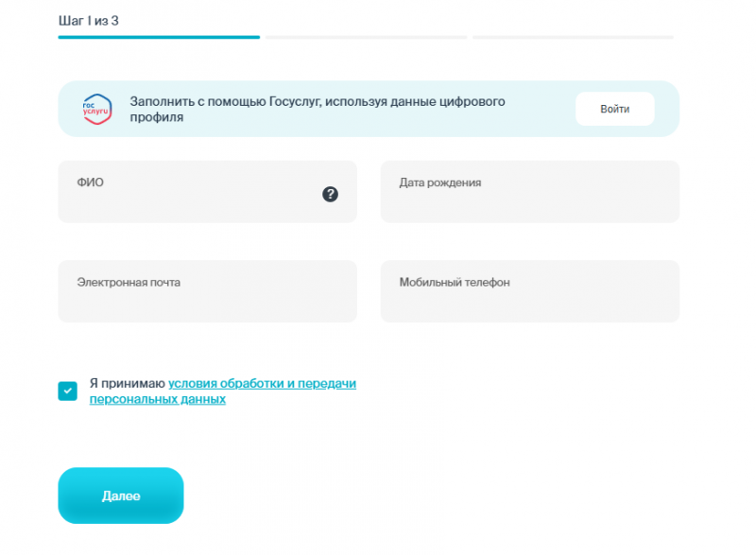Open the ФИО help question mark icon
The height and width of the screenshot is (555, 756).
point(330,195)
